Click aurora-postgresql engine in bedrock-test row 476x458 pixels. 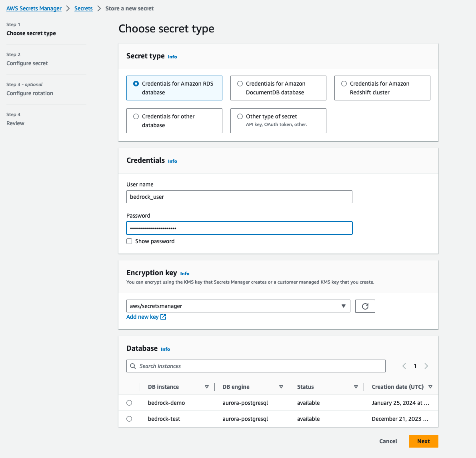tap(245, 419)
